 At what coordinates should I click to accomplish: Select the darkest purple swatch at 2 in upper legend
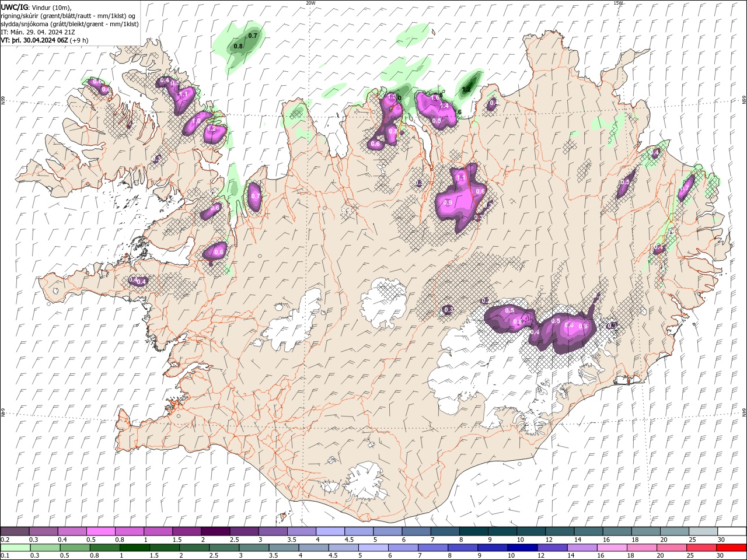pyautogui.click(x=215, y=531)
